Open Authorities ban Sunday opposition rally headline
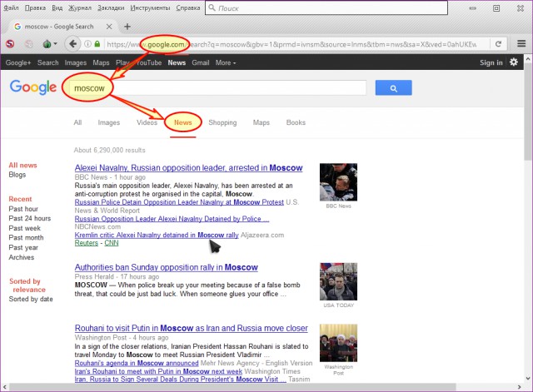 pyautogui.click(x=167, y=267)
